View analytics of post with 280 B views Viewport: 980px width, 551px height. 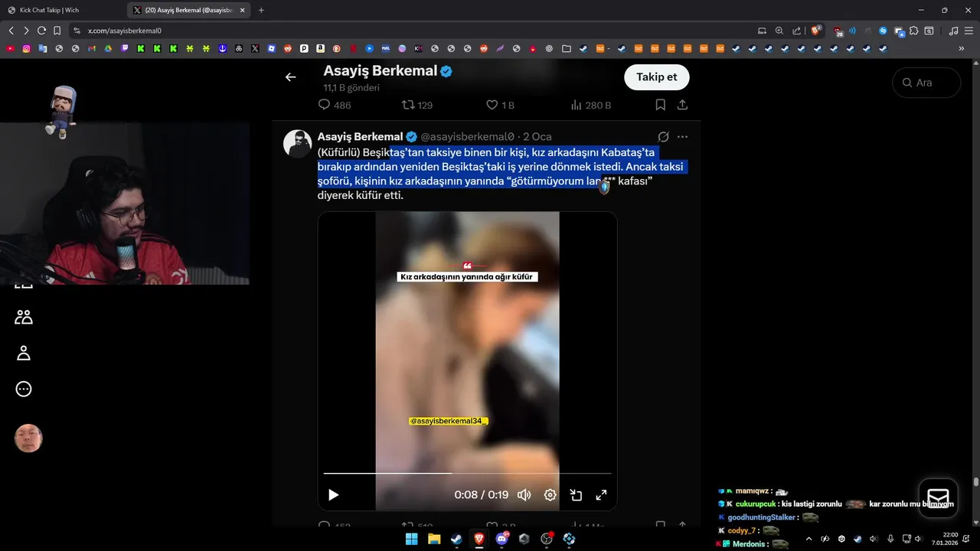(x=591, y=105)
